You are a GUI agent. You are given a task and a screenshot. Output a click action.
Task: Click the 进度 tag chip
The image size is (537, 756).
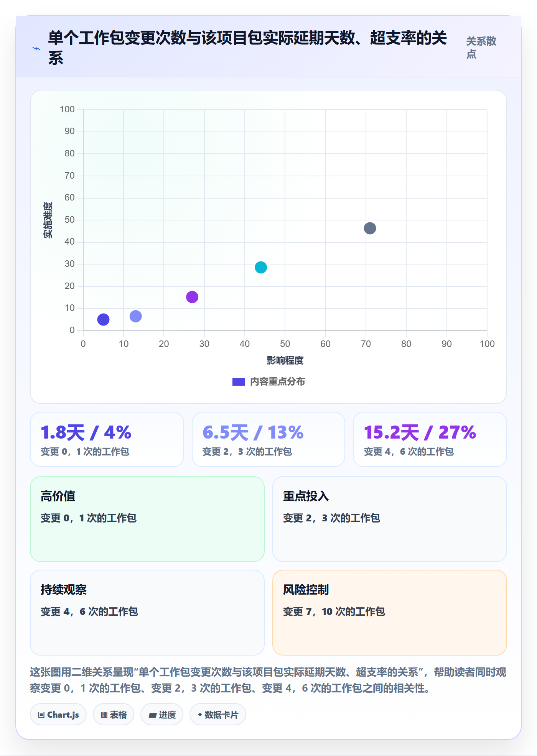tap(162, 715)
